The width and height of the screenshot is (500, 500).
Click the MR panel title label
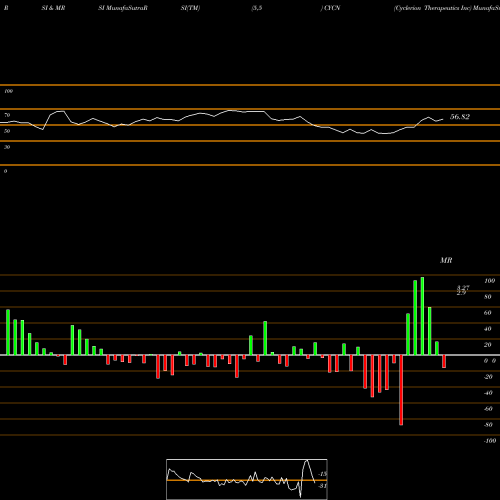[446, 260]
